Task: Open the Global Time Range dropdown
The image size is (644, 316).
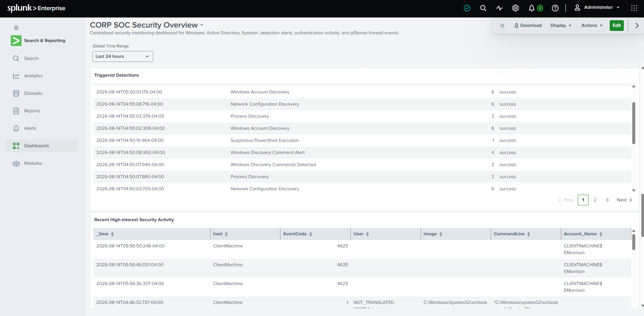Action: tap(123, 56)
